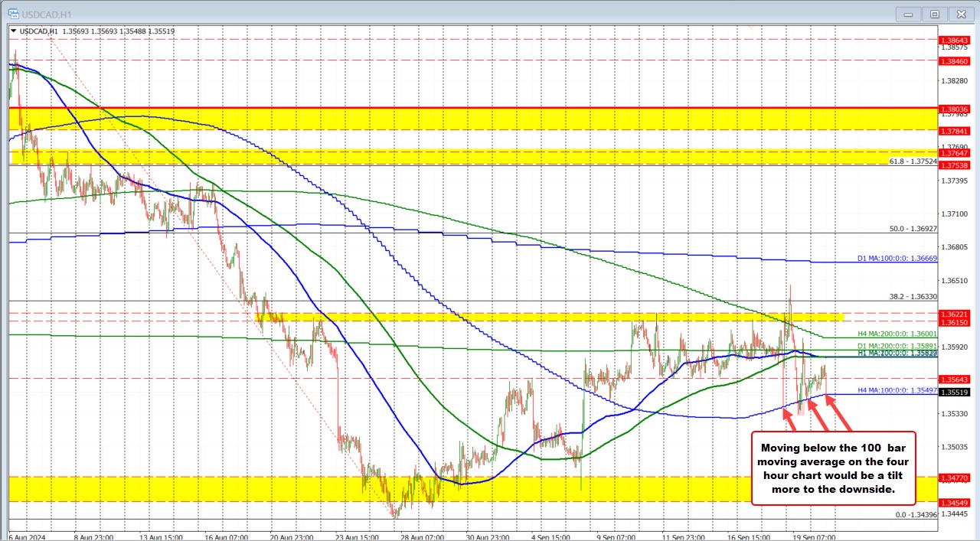Select the 1.34770 red price label
The height and width of the screenshot is (541, 980).
point(955,477)
